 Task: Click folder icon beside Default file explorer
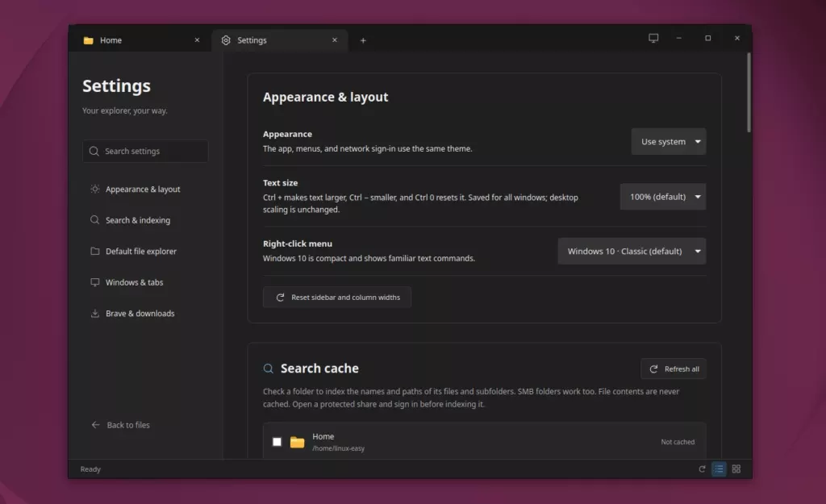95,251
